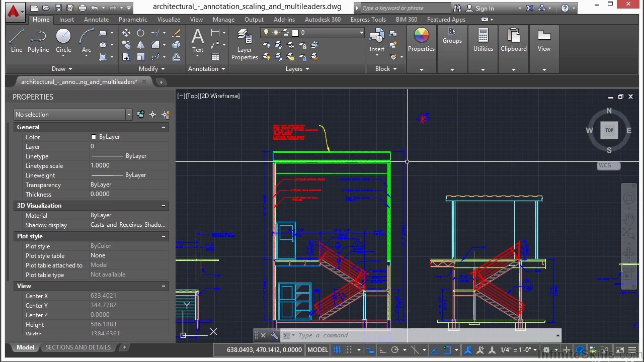Toggle snap mode dotted grid in status bar
Viewport: 644px width, 362px height.
click(x=349, y=349)
